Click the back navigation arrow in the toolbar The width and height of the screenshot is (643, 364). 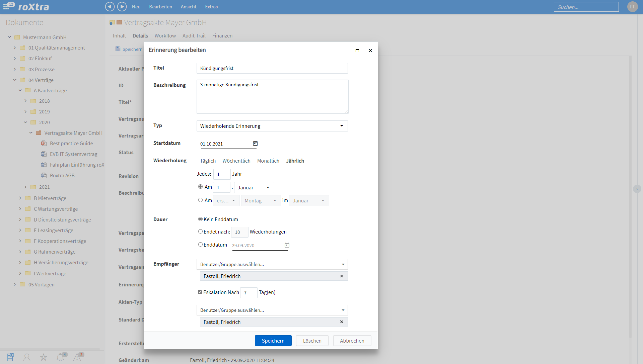(110, 7)
